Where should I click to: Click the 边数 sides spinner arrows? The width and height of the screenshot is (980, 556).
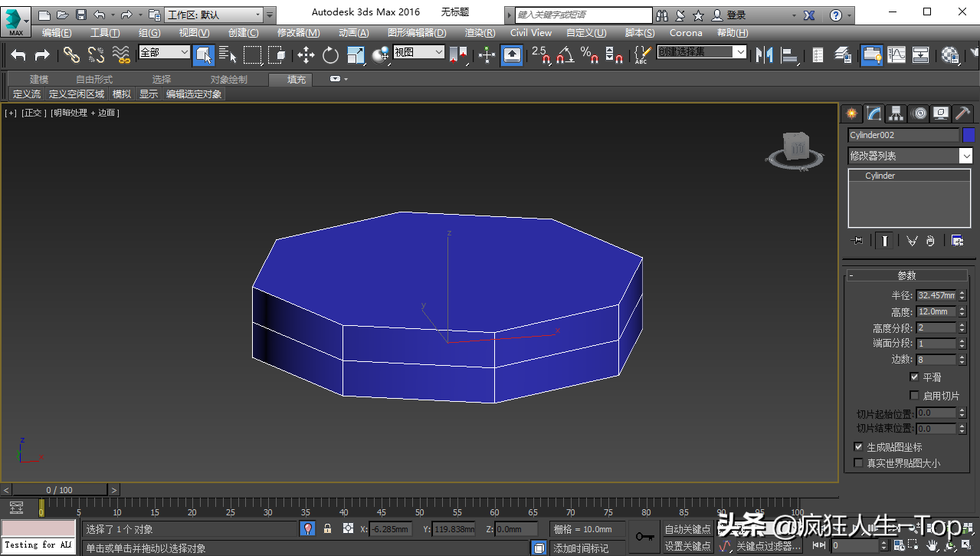[962, 360]
